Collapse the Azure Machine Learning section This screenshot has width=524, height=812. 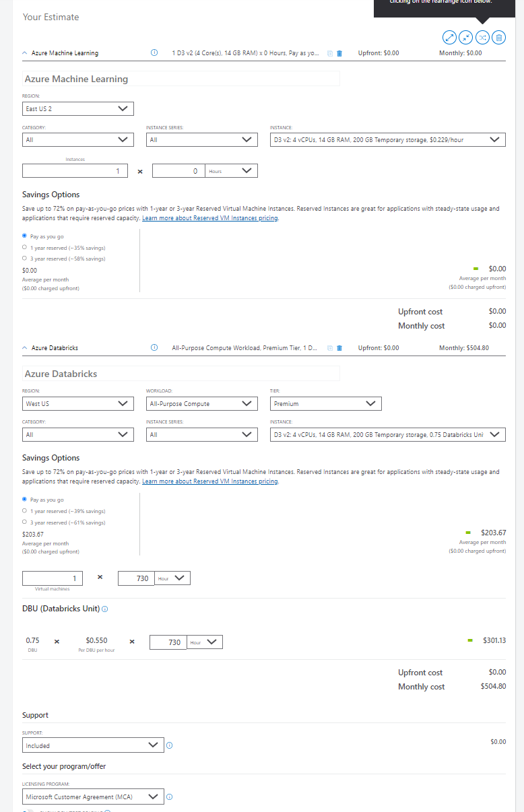click(x=25, y=53)
